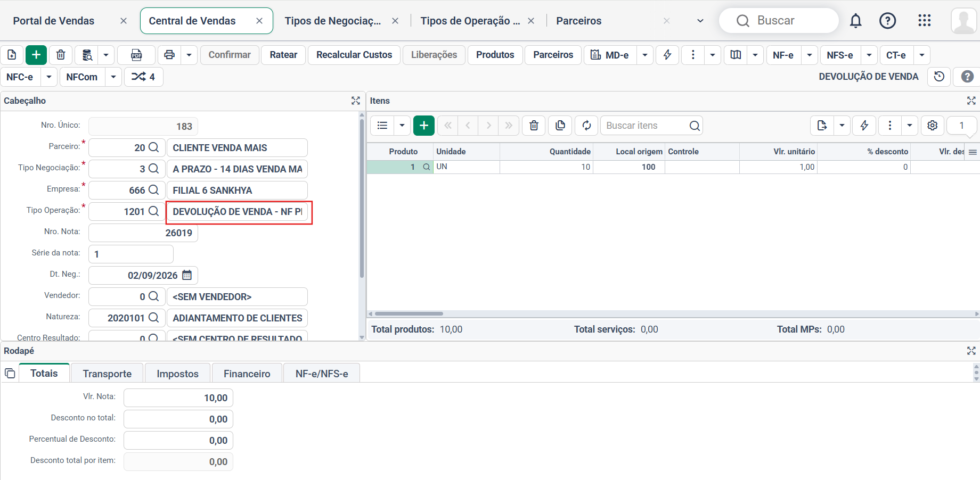
Task: Open the notifications bell
Action: tap(855, 21)
